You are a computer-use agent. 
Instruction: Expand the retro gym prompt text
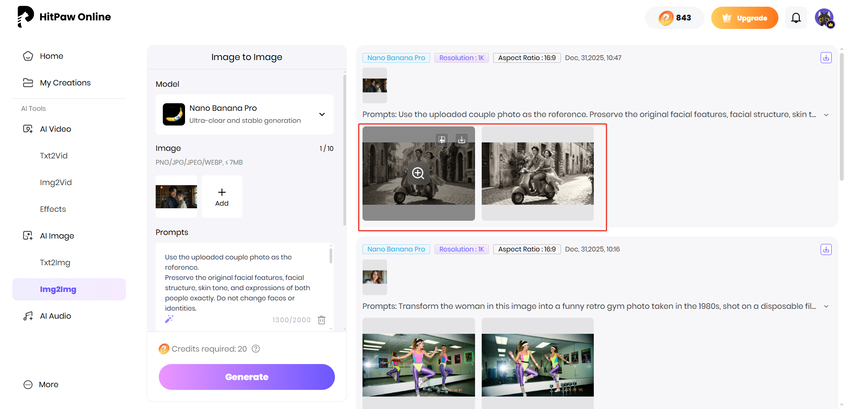click(826, 306)
